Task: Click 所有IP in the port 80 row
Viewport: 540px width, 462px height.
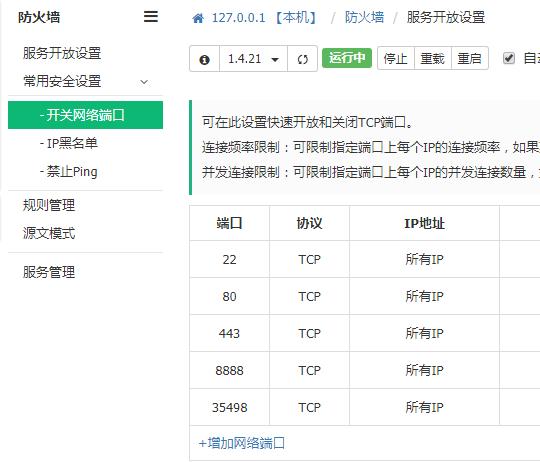Action: [424, 296]
